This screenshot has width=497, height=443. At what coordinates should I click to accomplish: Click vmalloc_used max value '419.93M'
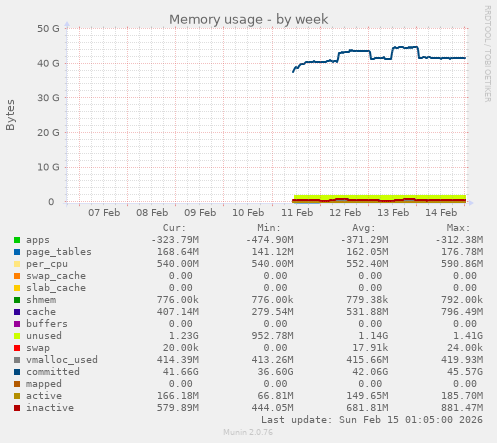tap(462, 360)
